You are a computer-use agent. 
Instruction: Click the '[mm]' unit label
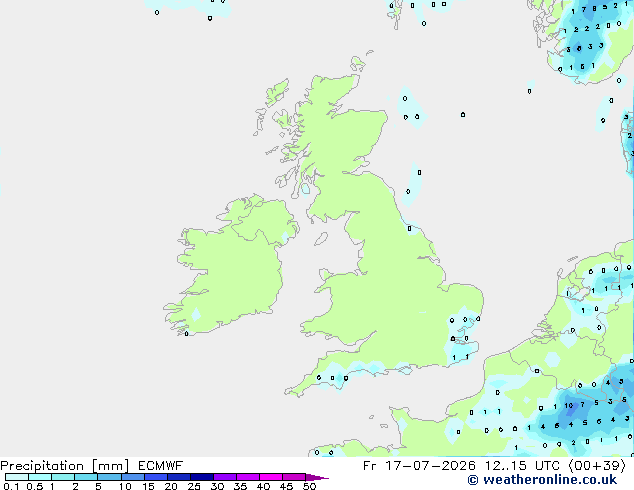tap(110, 466)
